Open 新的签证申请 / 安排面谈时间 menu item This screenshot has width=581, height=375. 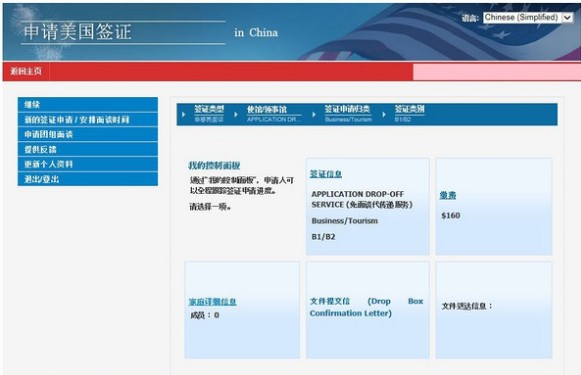click(x=88, y=119)
